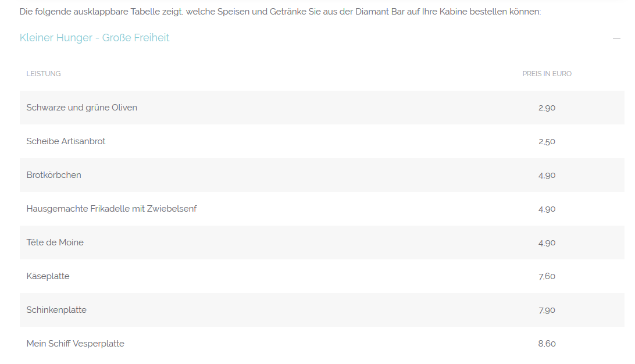Select the 'Schwarze und grüne Oliven' item

tap(82, 108)
